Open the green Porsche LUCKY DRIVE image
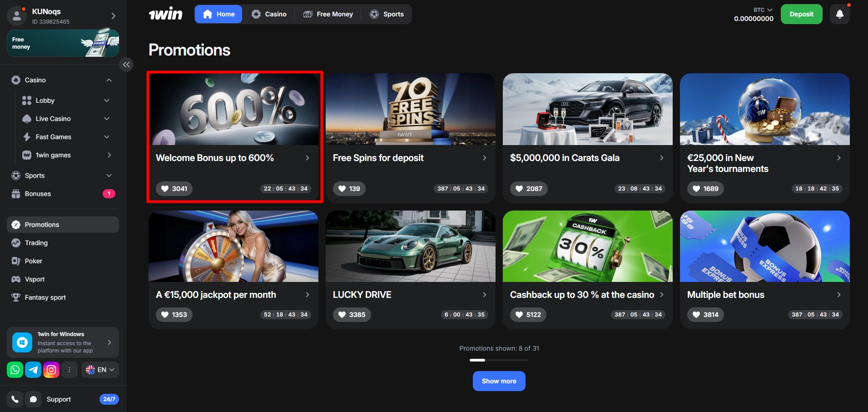This screenshot has width=868, height=412. tap(411, 246)
